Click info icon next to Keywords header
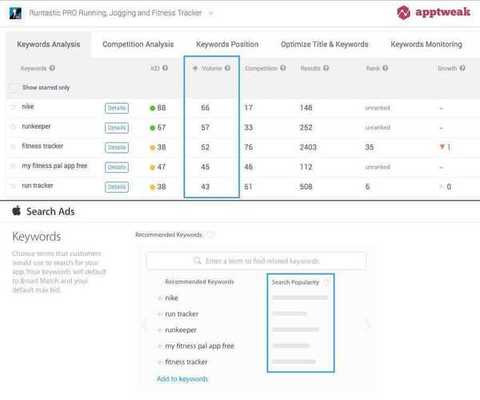480x400 pixels. coord(52,68)
